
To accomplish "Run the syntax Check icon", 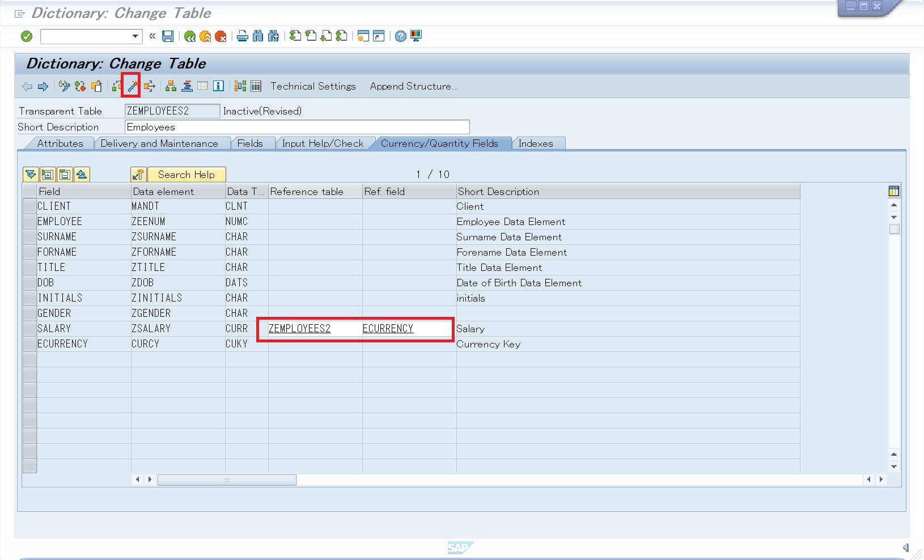I will 117,86.
